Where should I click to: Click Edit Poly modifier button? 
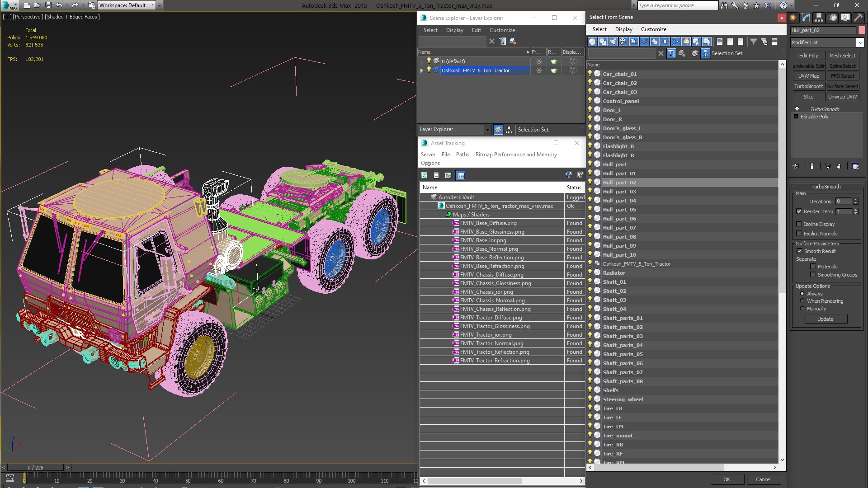pos(808,56)
